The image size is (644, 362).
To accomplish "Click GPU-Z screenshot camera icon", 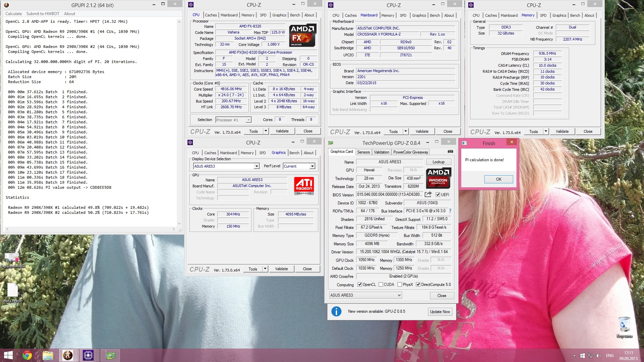I will 450,152.
